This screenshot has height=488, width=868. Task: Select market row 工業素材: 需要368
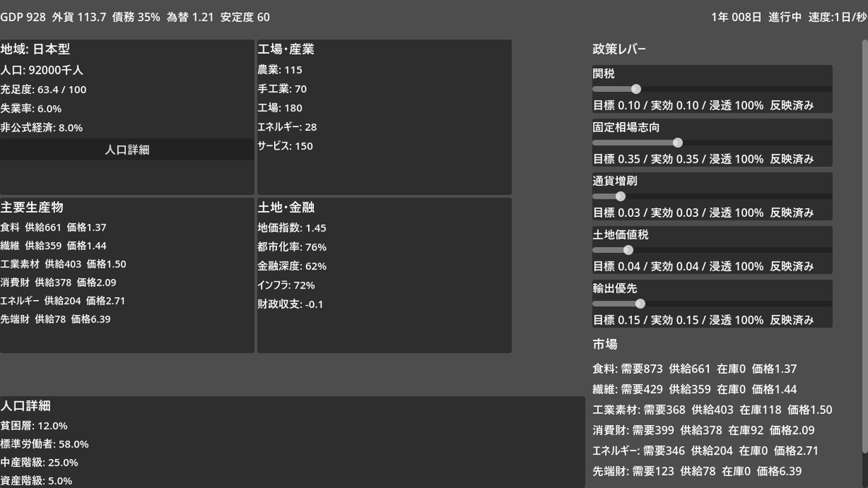click(x=712, y=410)
